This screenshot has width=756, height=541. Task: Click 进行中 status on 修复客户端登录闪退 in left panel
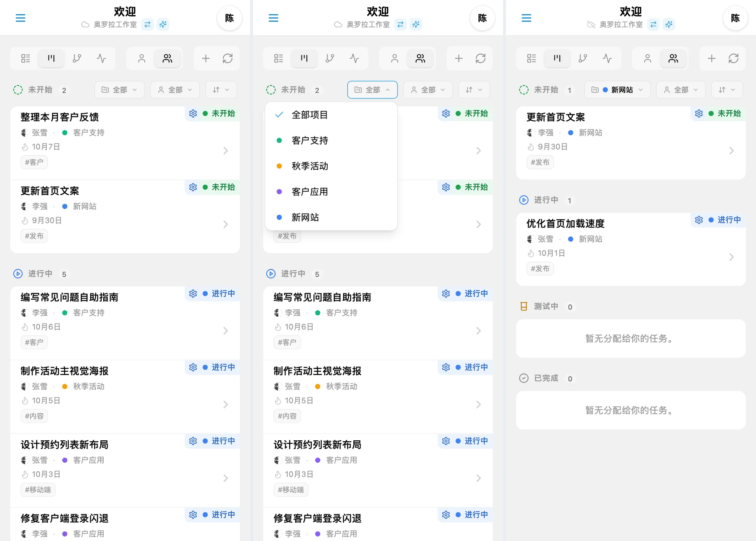click(x=219, y=515)
